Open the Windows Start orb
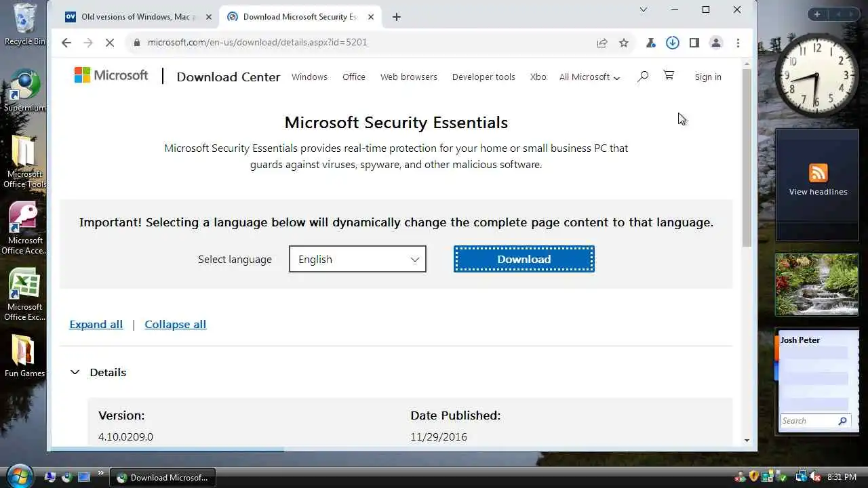This screenshot has width=868, height=488. coord(20,475)
